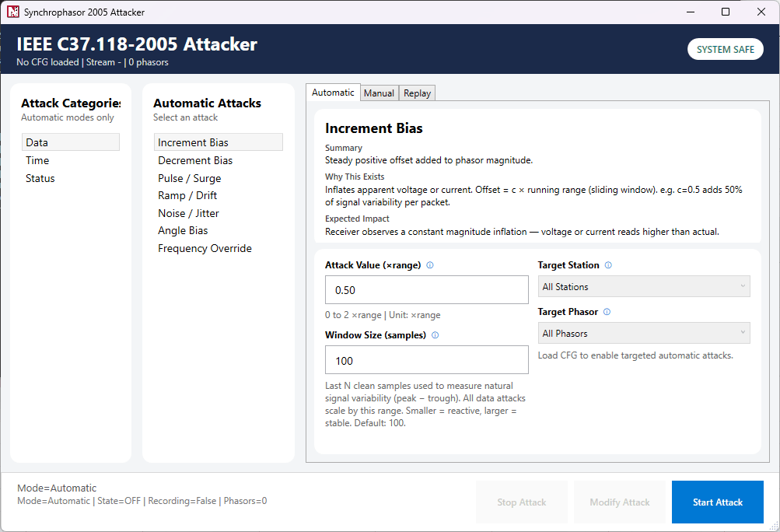Click the window resize grip at corner
Image resolution: width=780 pixels, height=532 pixels.
[x=774, y=527]
